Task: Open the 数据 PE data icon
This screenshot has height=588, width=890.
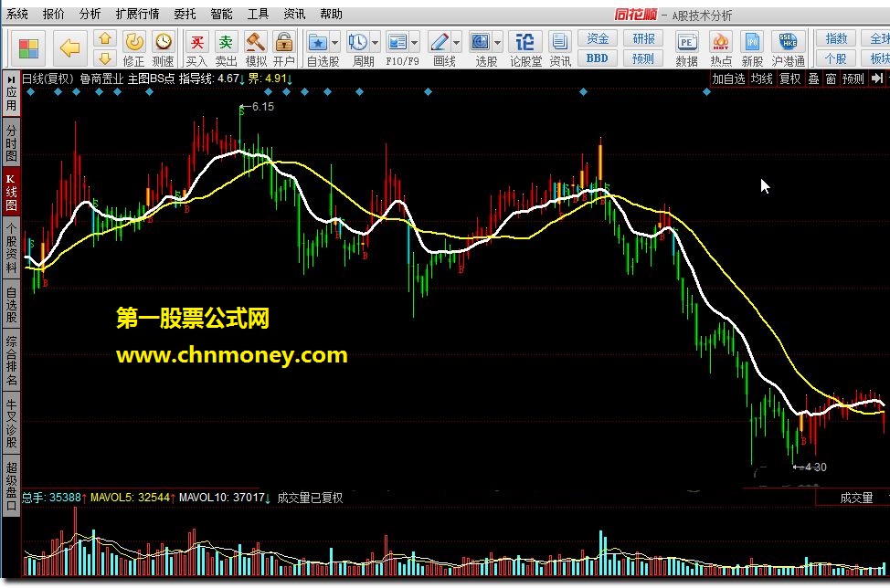Action: click(x=686, y=42)
